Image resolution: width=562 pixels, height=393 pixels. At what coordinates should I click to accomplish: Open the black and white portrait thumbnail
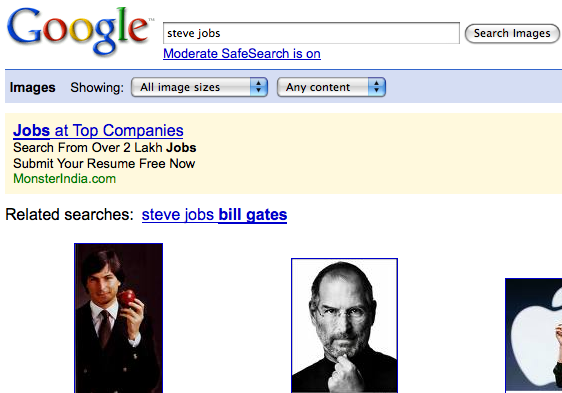point(344,326)
